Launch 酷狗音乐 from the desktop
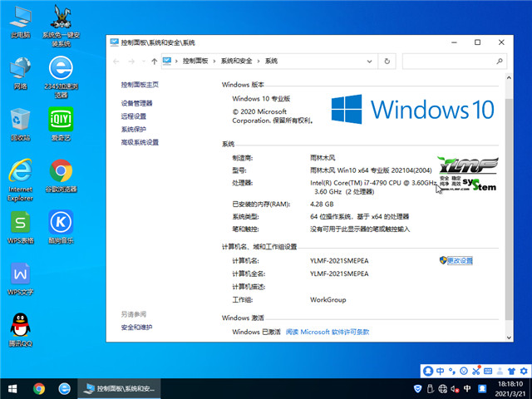The height and width of the screenshot is (399, 532). point(61,227)
